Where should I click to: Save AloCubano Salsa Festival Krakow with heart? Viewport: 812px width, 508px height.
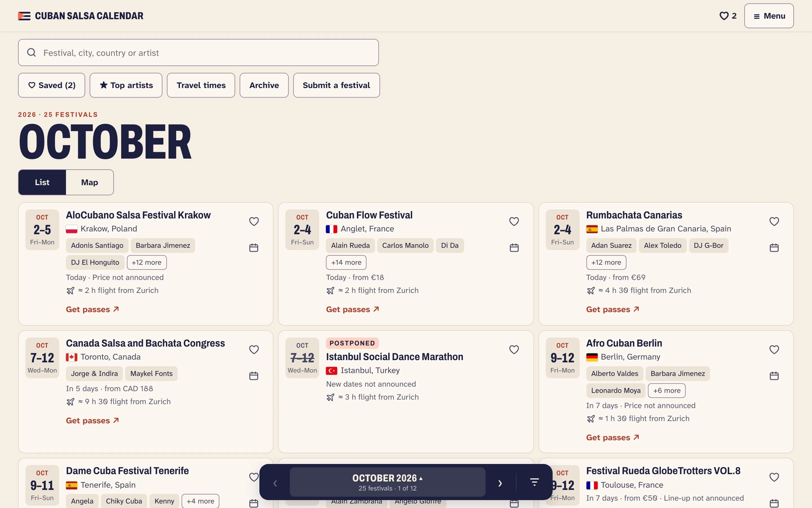[254, 222]
